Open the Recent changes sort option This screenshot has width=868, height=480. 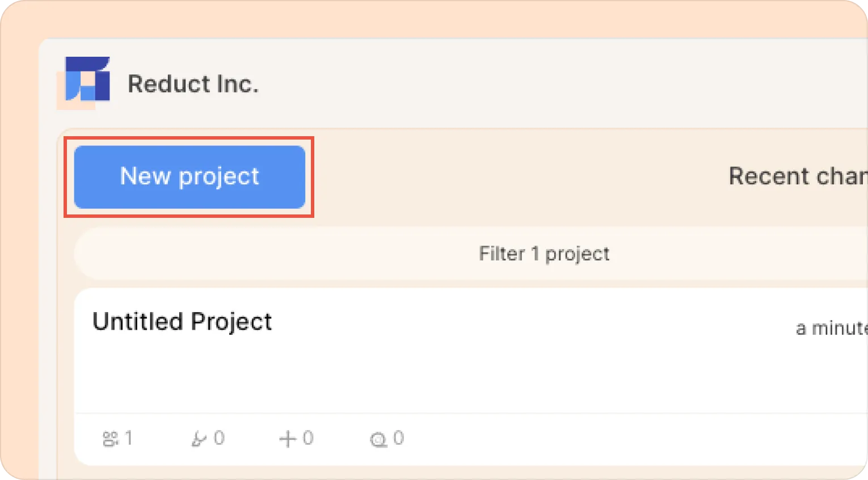pos(797,176)
